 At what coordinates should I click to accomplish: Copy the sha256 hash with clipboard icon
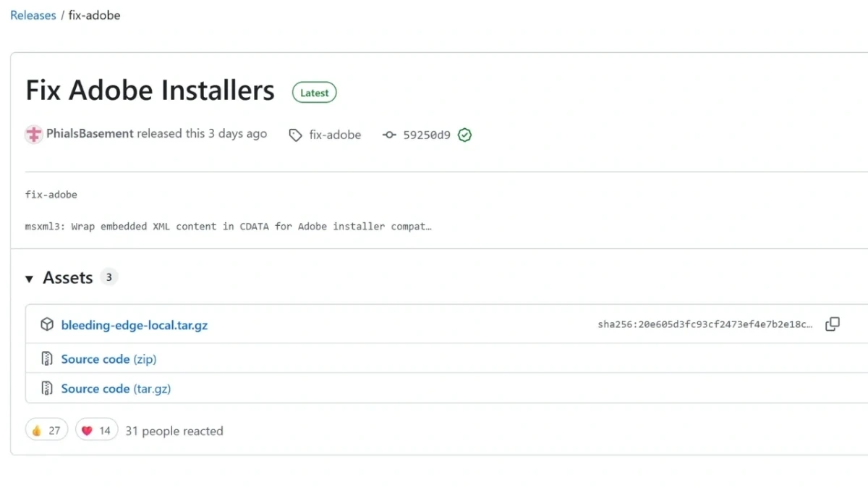pyautogui.click(x=833, y=324)
